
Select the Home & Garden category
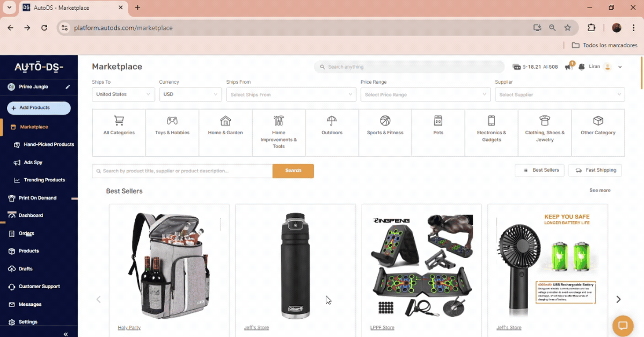click(x=225, y=133)
